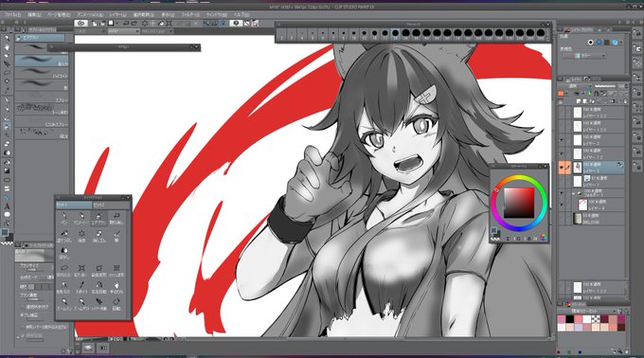The height and width of the screenshot is (358, 644).
Task: Choose 消しゴム eraser in quick access panel
Action: (x=99, y=236)
